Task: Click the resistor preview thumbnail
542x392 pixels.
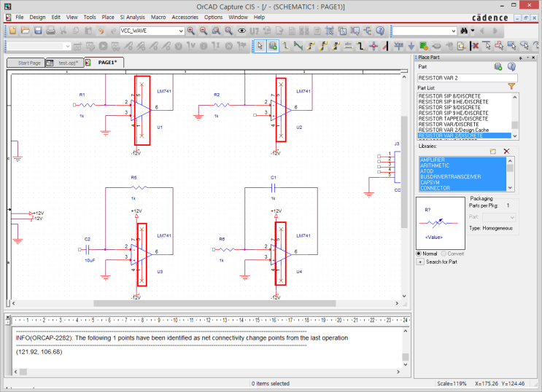Action: tap(441, 223)
